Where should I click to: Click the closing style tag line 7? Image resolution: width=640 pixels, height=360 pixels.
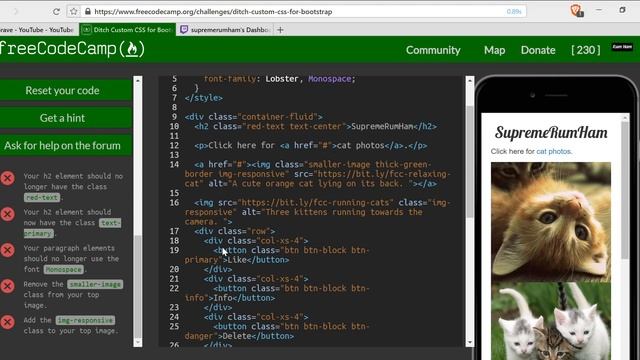(204, 98)
